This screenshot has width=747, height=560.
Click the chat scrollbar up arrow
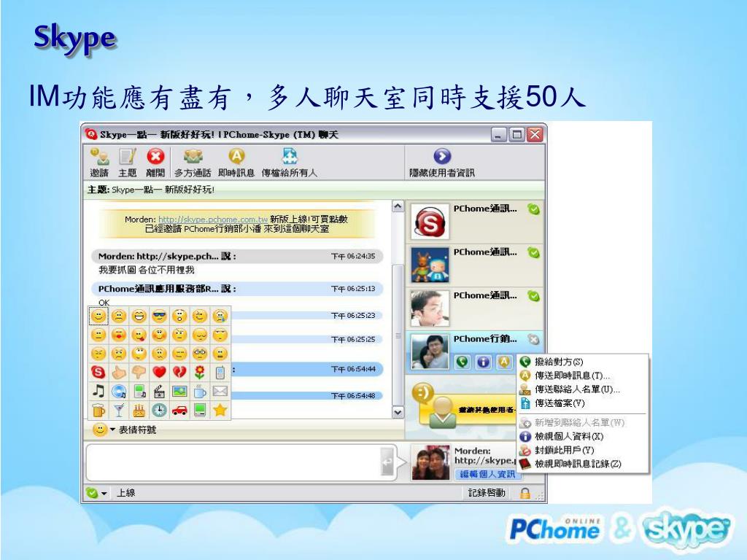pos(398,206)
